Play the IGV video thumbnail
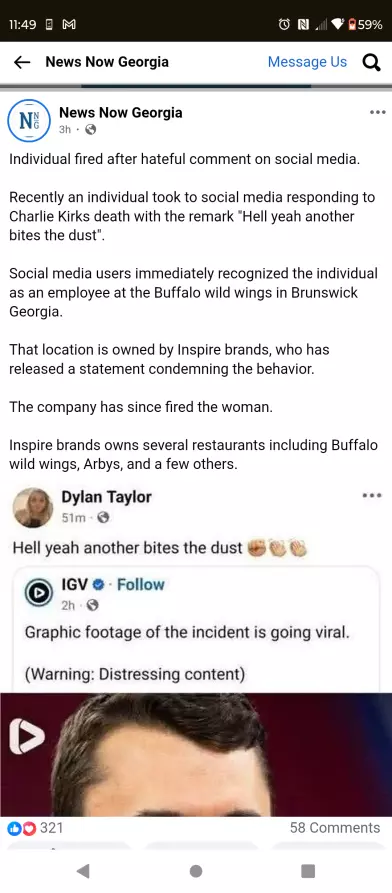Viewport: 392px width, 893px height. coord(196,755)
